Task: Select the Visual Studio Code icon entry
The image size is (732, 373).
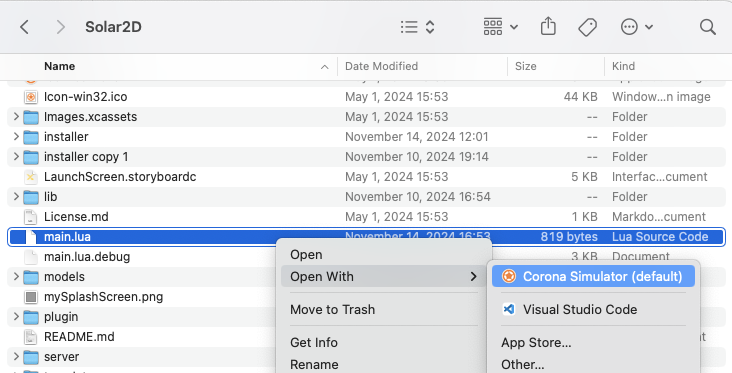Action: point(508,309)
